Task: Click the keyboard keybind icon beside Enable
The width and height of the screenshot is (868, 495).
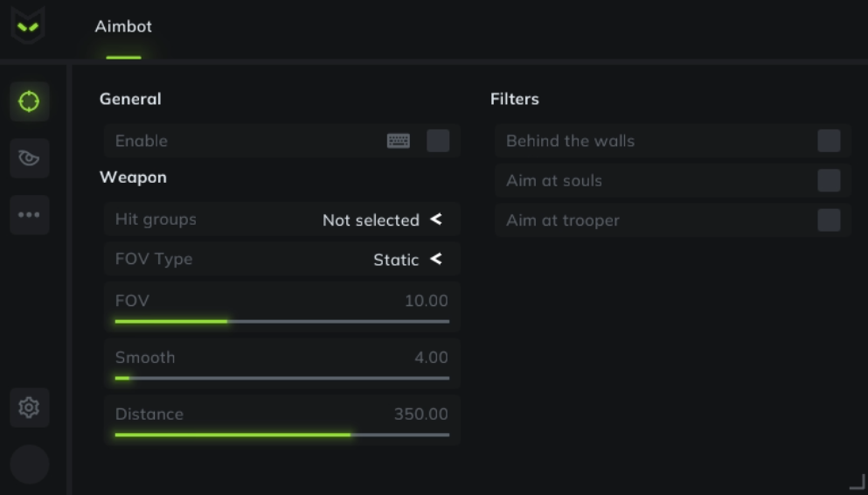Action: point(399,141)
